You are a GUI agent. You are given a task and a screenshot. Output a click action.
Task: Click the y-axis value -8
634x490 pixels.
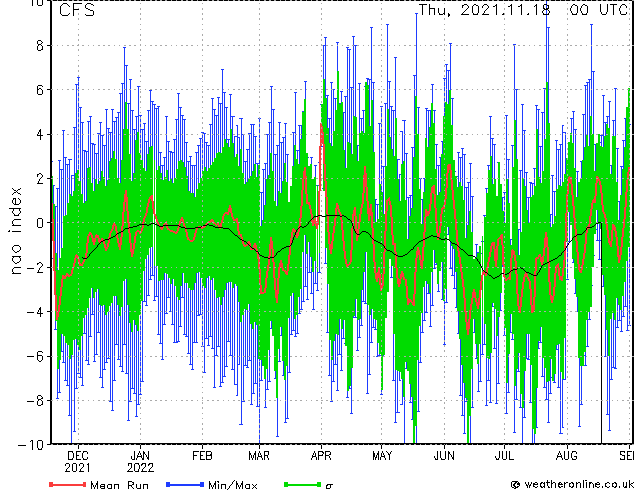(35, 401)
